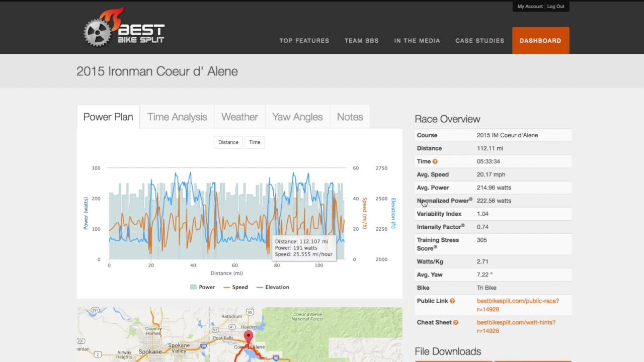Select the Variability Index value '1.04'

tap(482, 214)
